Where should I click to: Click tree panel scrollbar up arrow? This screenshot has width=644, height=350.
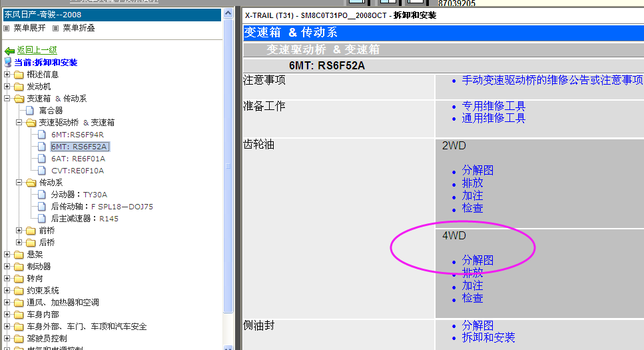228,13
